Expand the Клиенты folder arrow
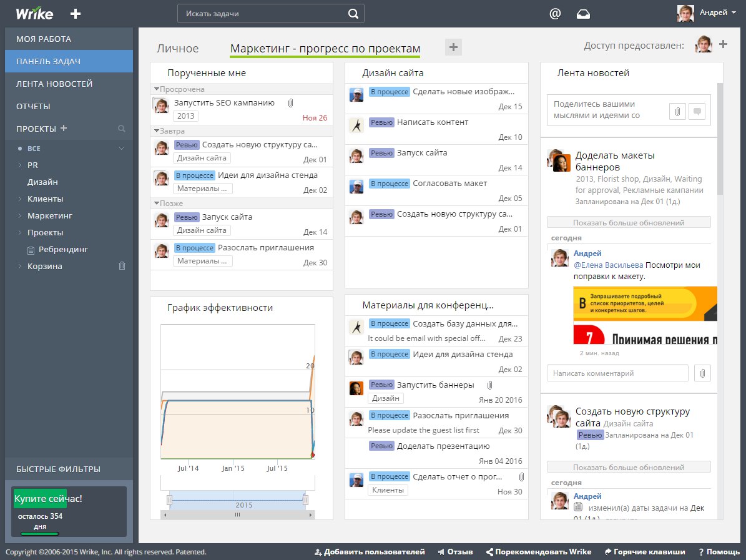 click(19, 199)
